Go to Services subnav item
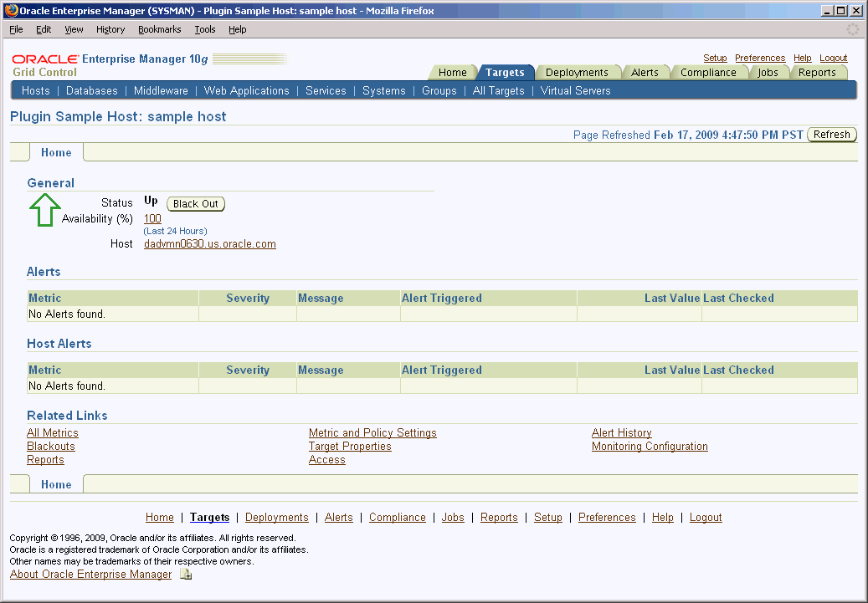868x603 pixels. pyautogui.click(x=326, y=90)
